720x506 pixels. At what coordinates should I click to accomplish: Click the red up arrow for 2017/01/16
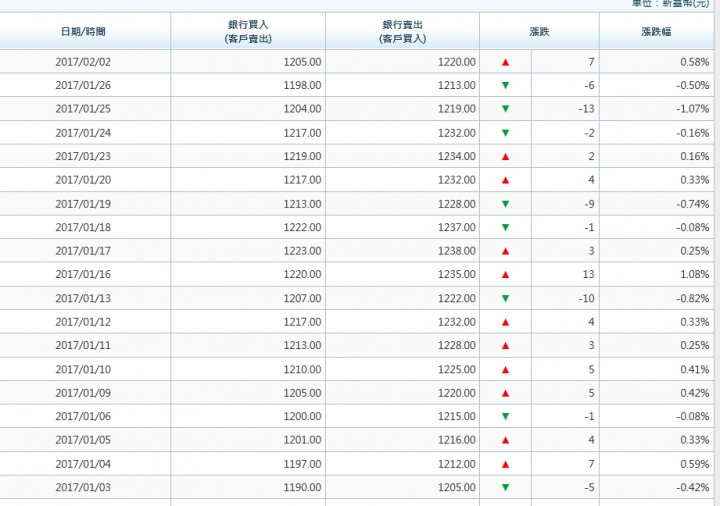click(x=506, y=275)
